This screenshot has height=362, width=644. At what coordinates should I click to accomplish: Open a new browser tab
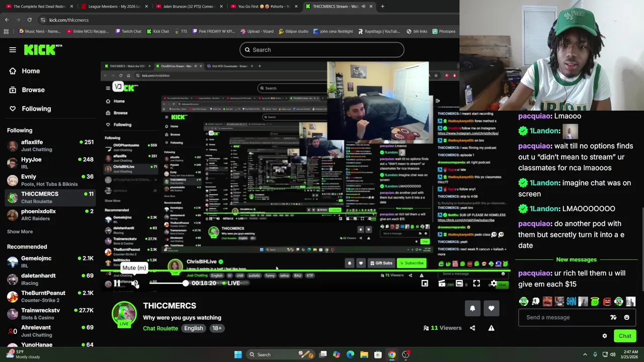click(382, 7)
